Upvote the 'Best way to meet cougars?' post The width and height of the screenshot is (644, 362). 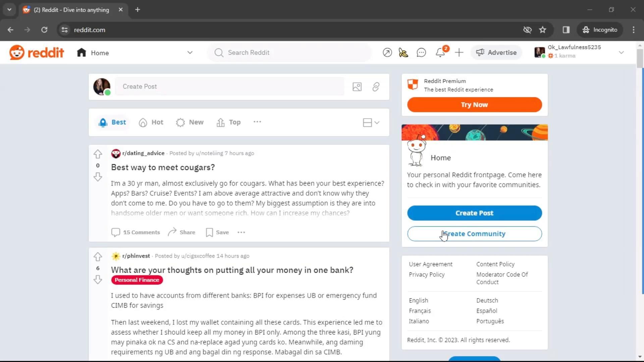(x=98, y=154)
